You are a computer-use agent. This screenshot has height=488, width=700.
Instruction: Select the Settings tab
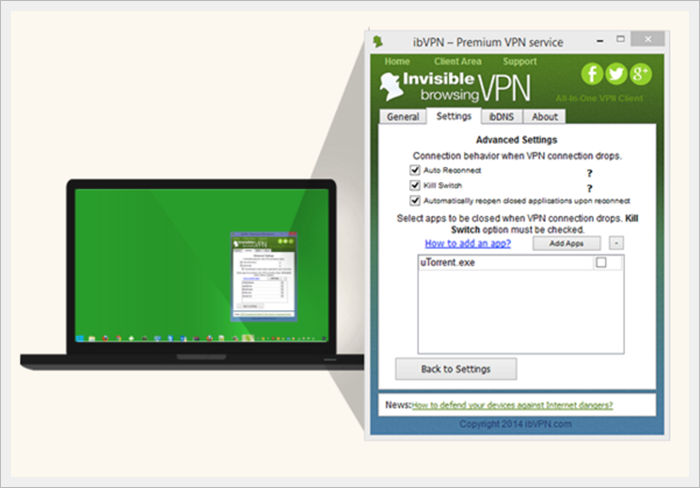coord(454,116)
